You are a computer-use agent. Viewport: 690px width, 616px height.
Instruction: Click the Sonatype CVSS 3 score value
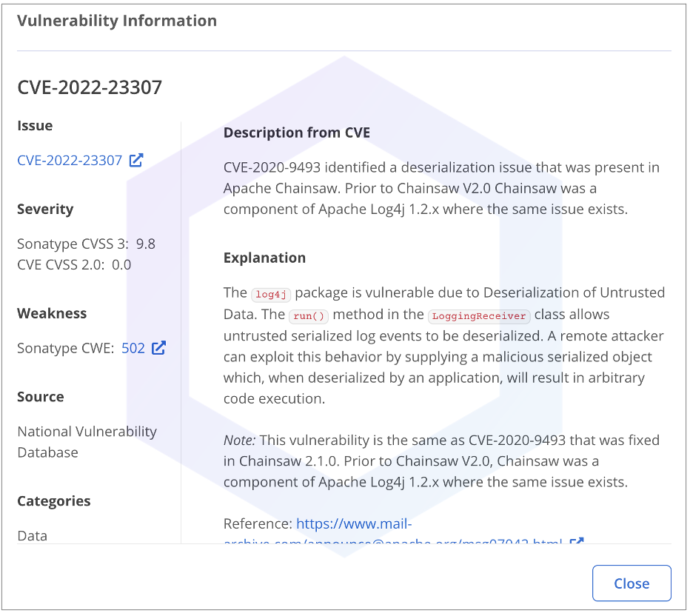147,244
